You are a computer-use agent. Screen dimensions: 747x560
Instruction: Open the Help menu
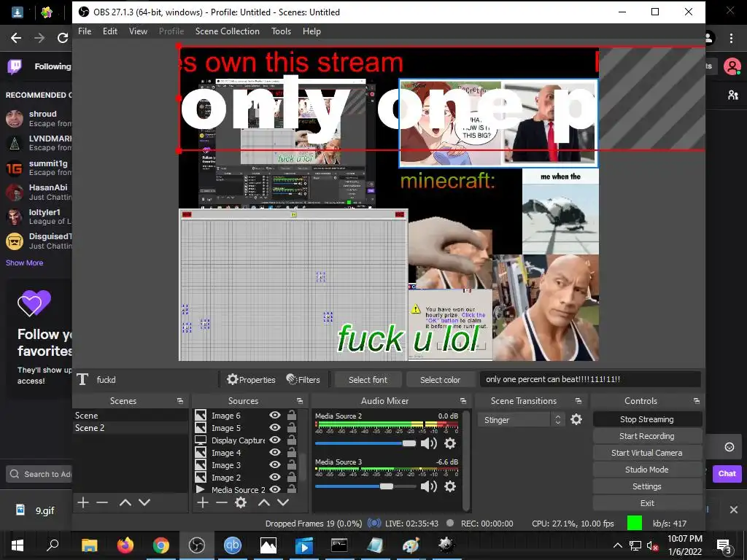(x=311, y=31)
